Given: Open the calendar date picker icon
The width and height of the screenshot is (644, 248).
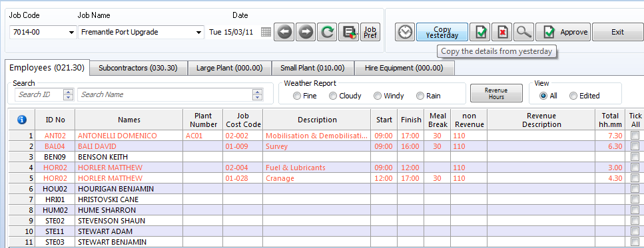Looking at the screenshot, I should click(x=266, y=32).
